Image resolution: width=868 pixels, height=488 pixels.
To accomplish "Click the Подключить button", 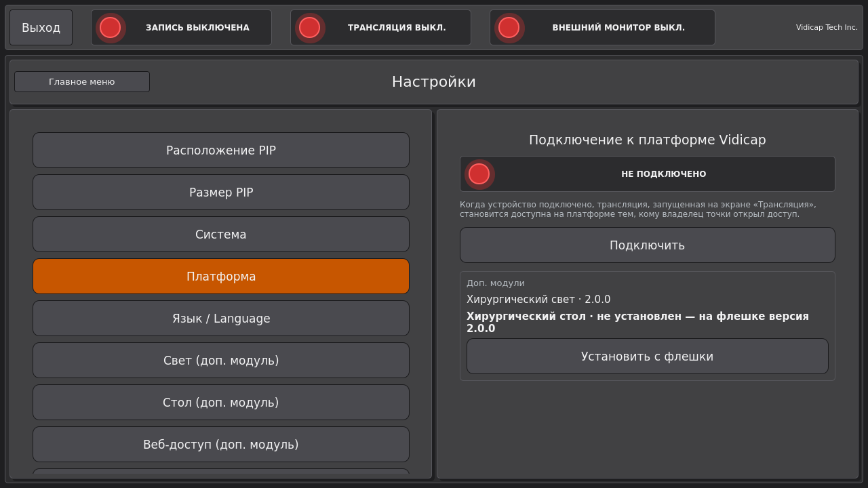I will point(648,245).
